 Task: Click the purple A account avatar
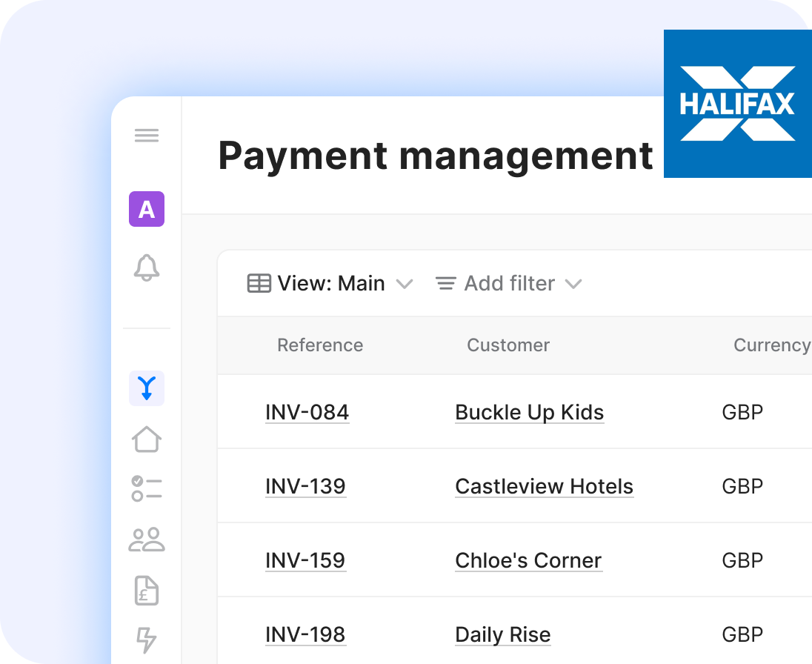tap(147, 209)
